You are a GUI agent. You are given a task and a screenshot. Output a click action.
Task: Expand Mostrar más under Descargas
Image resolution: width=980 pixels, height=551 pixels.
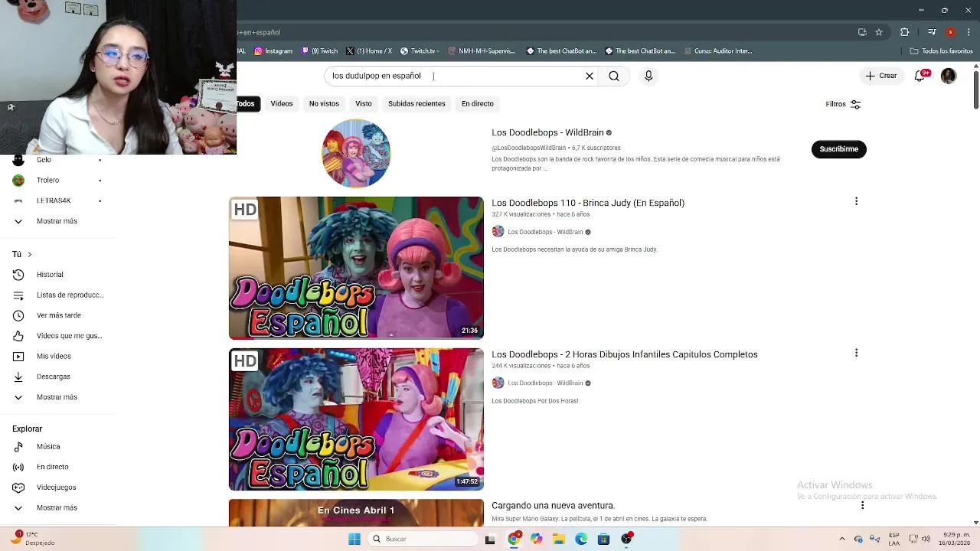[57, 397]
